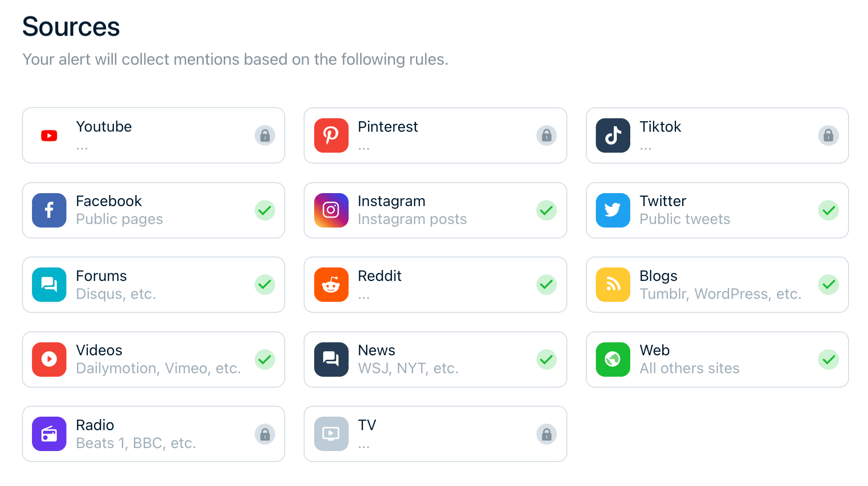Click the YouTube play logo icon
Screen dimensions: 868x486
[x=49, y=136]
